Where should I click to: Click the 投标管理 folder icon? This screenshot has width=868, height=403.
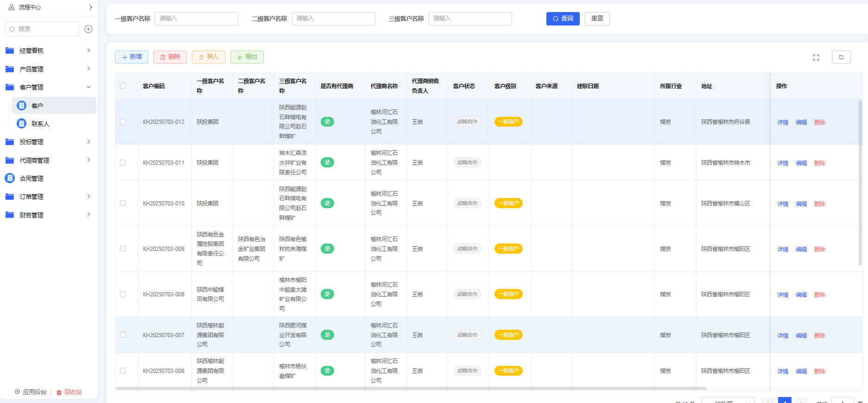[x=10, y=142]
